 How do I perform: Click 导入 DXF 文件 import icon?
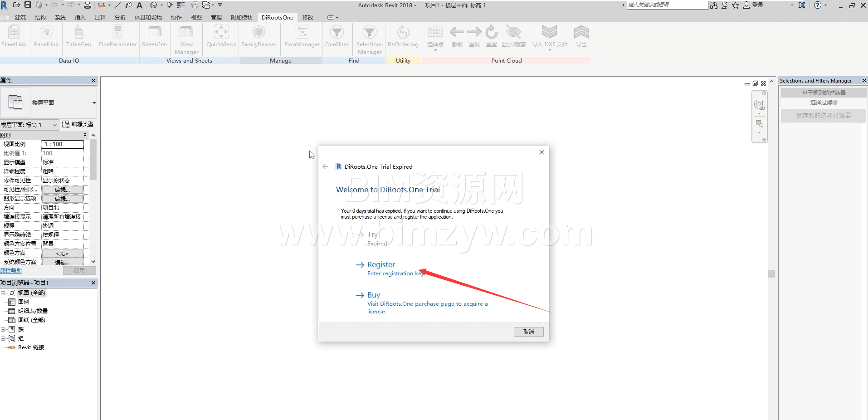550,37
